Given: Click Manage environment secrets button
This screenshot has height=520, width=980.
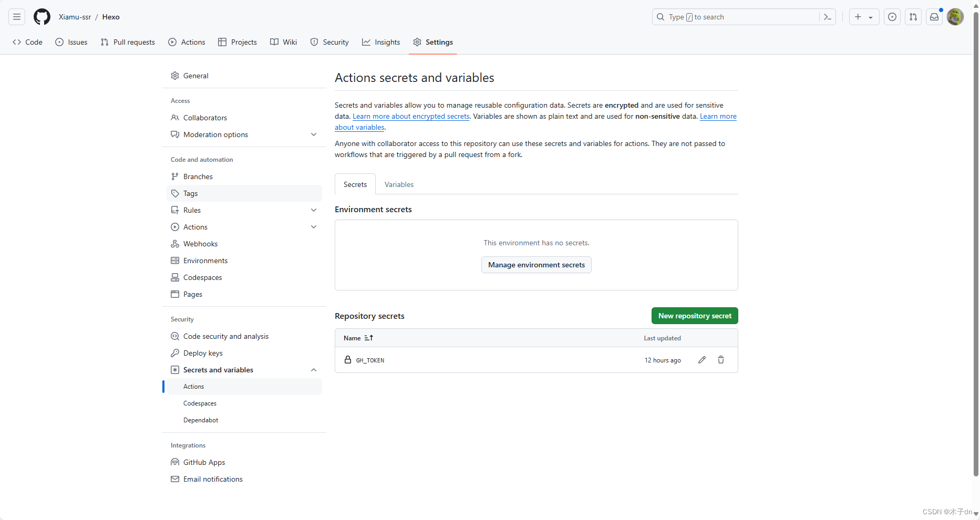Looking at the screenshot, I should click(x=537, y=265).
